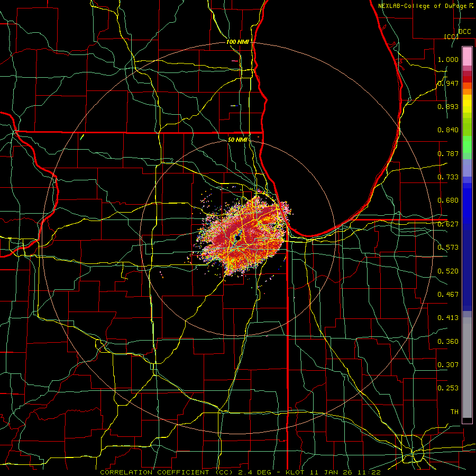
Task: Click the 0.467 legend value
Action: [448, 295]
